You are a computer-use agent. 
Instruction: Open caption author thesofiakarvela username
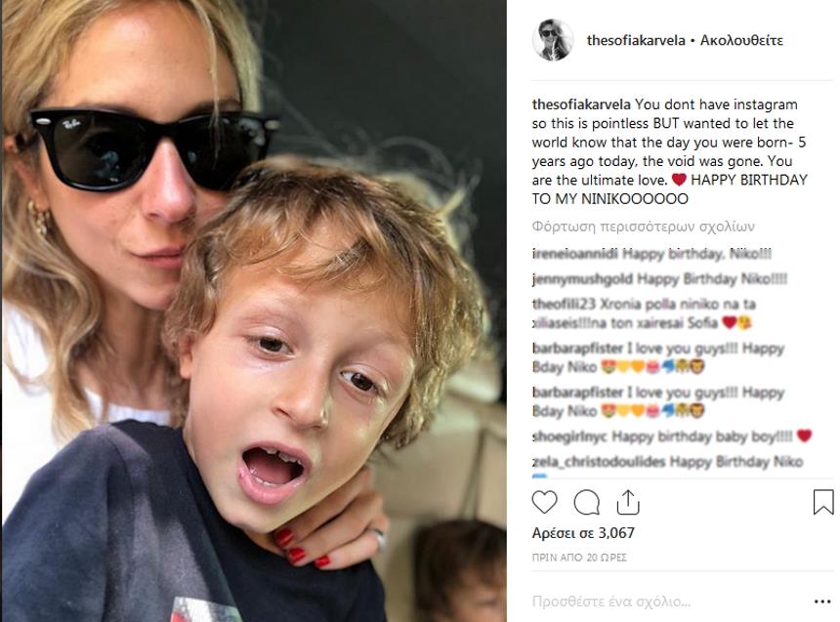pos(581,104)
